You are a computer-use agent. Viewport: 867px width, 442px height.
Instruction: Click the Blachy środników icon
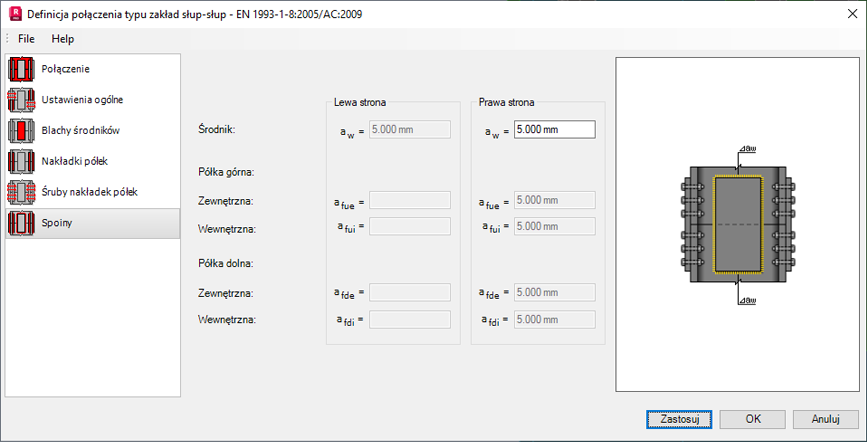pyautogui.click(x=22, y=131)
